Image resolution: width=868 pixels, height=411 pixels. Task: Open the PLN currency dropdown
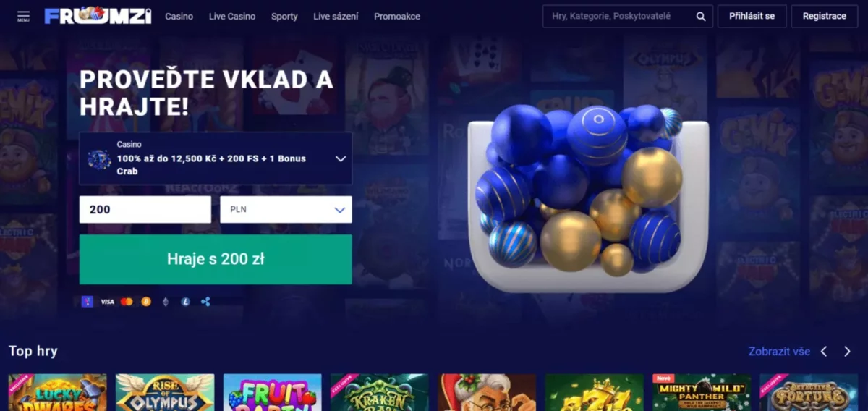point(286,209)
